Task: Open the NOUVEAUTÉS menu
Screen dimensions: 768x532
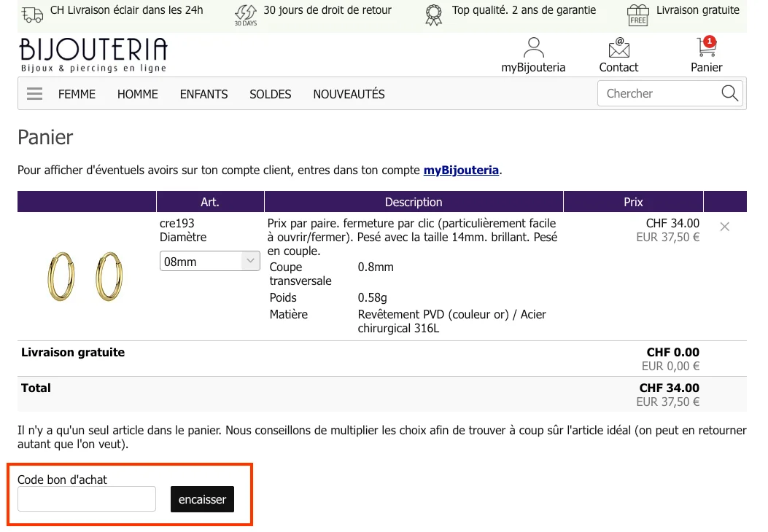Action: [349, 93]
